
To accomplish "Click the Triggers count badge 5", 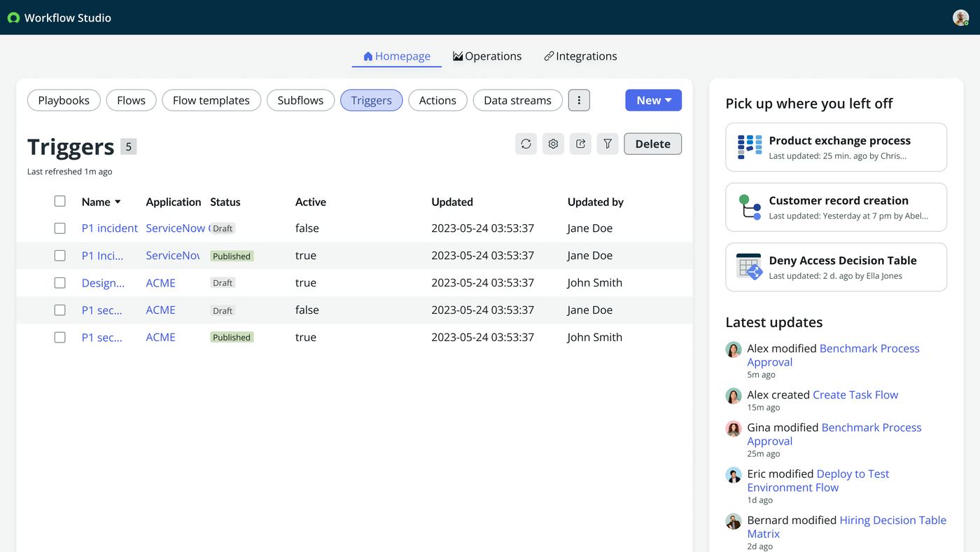I will pos(128,147).
